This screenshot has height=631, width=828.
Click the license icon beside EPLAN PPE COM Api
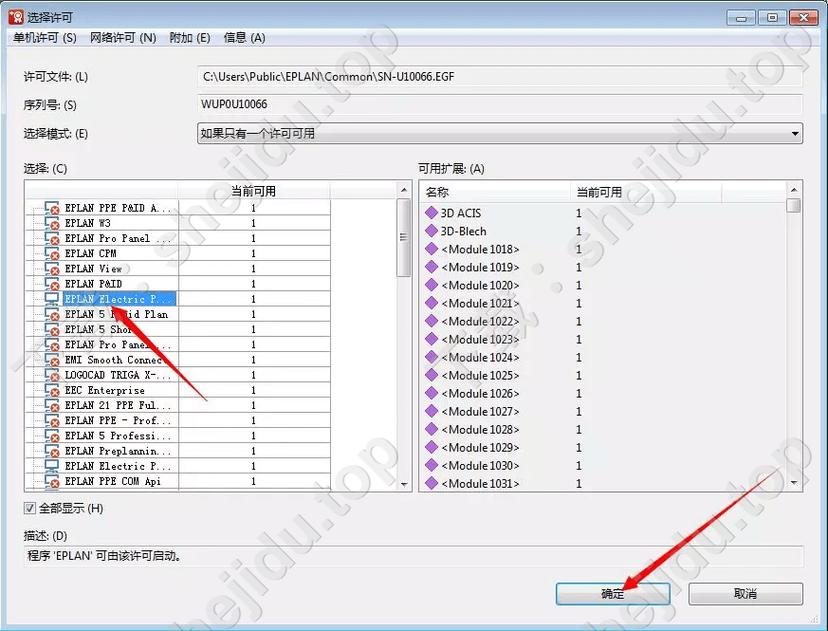52,481
